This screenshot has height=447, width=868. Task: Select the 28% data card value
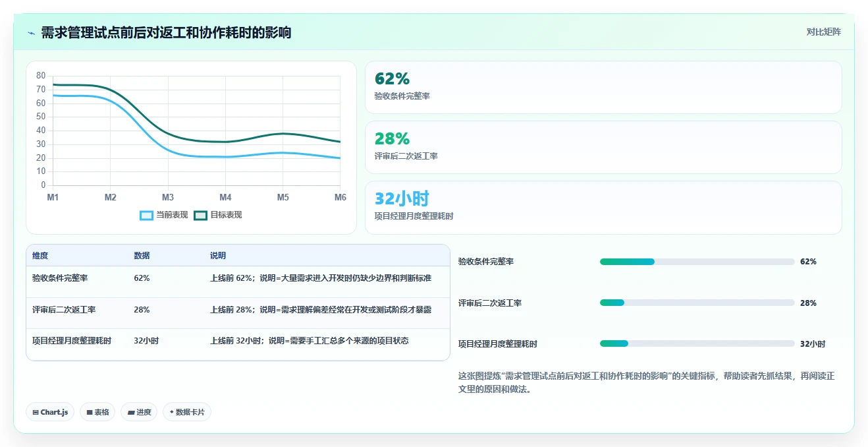[x=392, y=138]
